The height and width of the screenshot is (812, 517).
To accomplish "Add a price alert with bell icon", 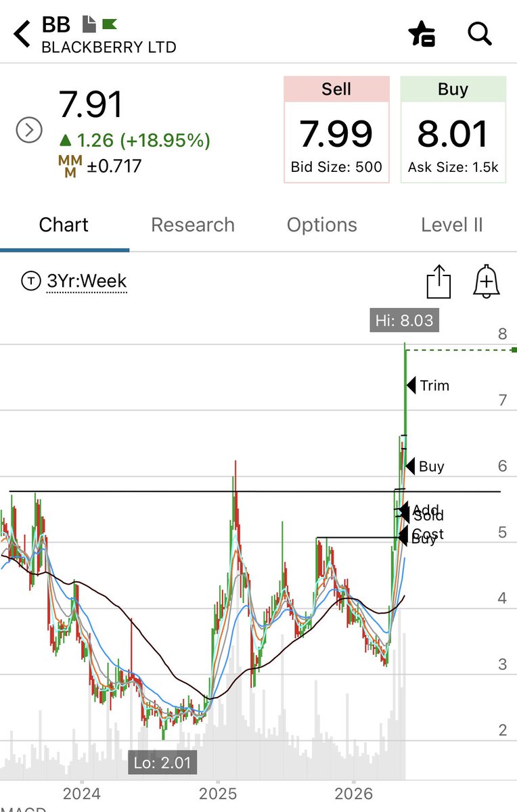I will (486, 281).
